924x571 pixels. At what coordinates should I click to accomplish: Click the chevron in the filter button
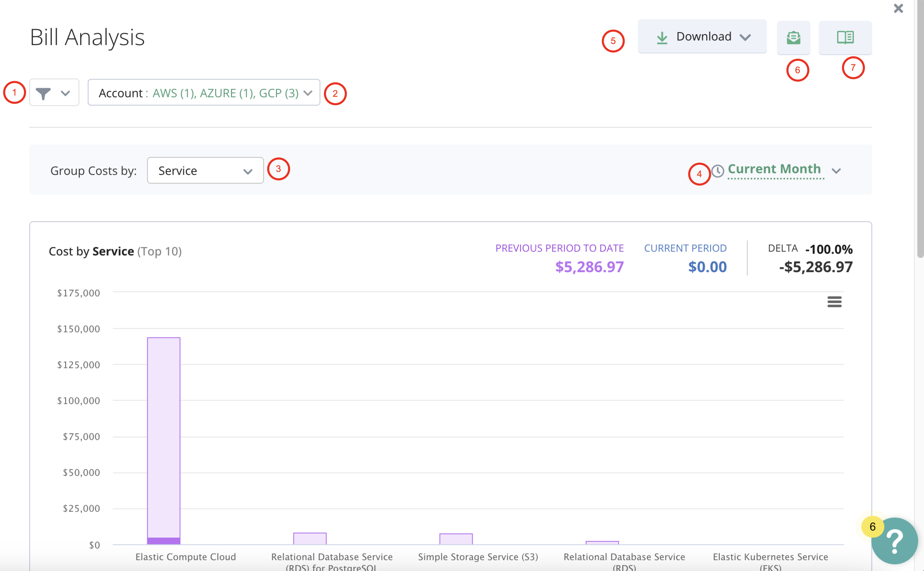tap(65, 93)
